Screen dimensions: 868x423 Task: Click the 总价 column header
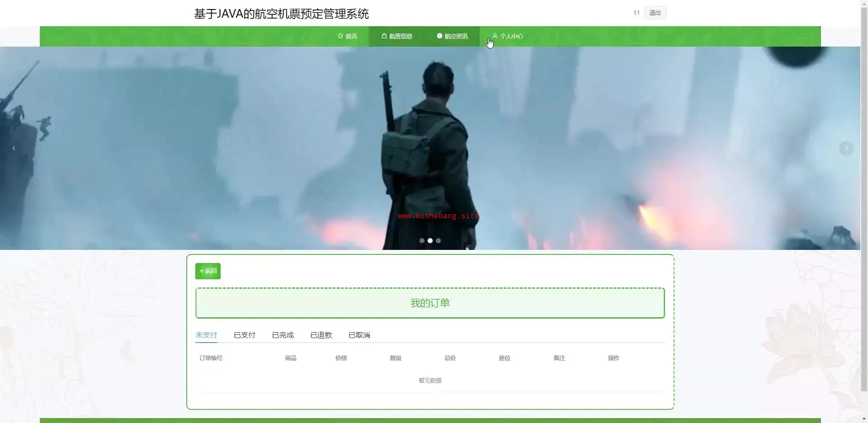450,358
